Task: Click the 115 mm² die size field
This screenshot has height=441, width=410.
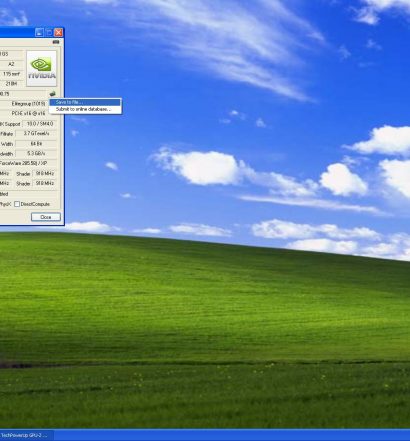Action: (x=12, y=74)
